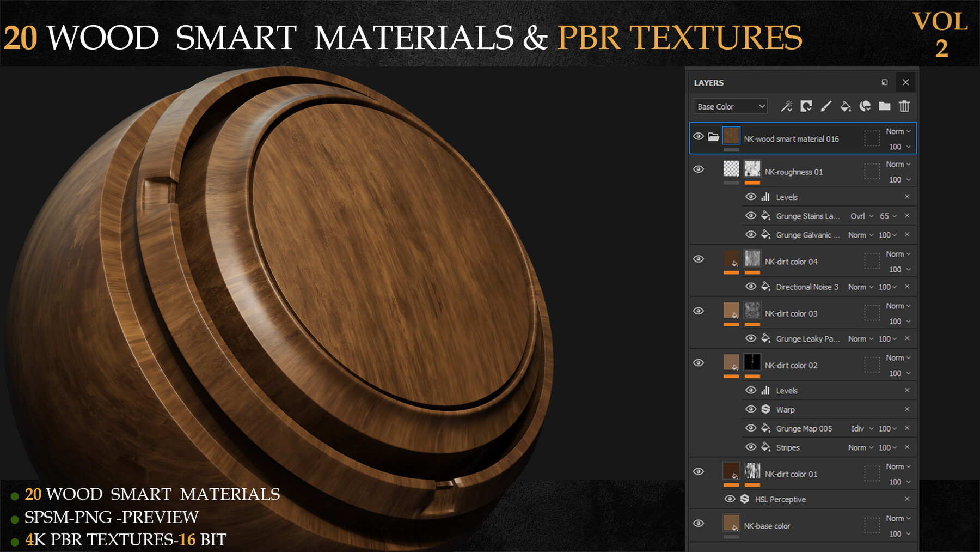Viewport: 980px width, 552px height.
Task: Delete selected layer using the trash icon
Action: pyautogui.click(x=904, y=106)
